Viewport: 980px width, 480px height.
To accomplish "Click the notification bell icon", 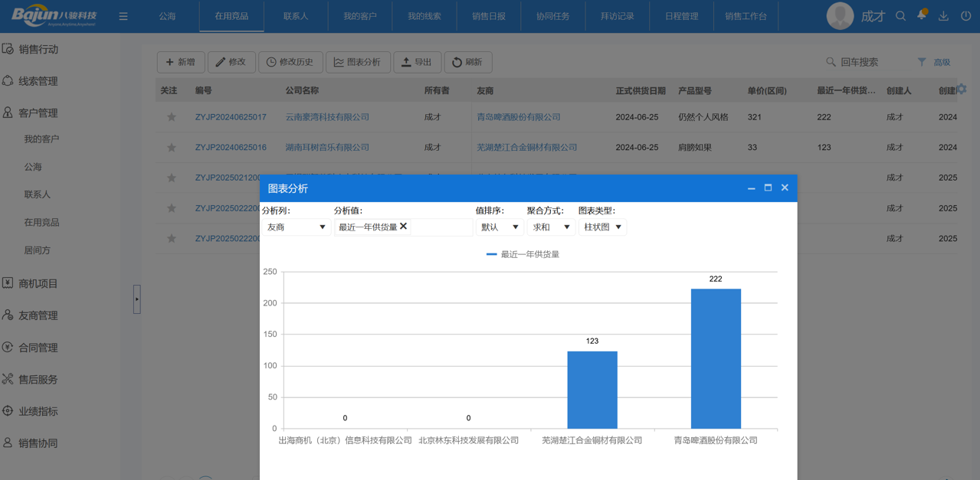I will click(920, 15).
